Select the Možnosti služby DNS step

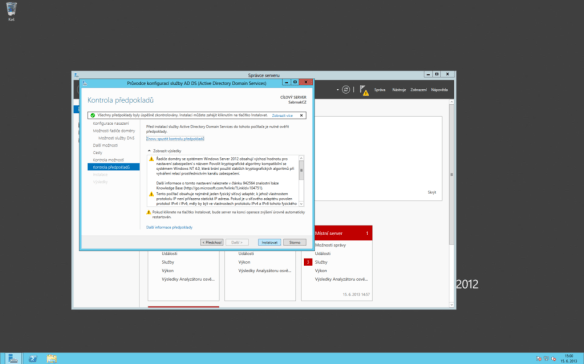[116, 138]
